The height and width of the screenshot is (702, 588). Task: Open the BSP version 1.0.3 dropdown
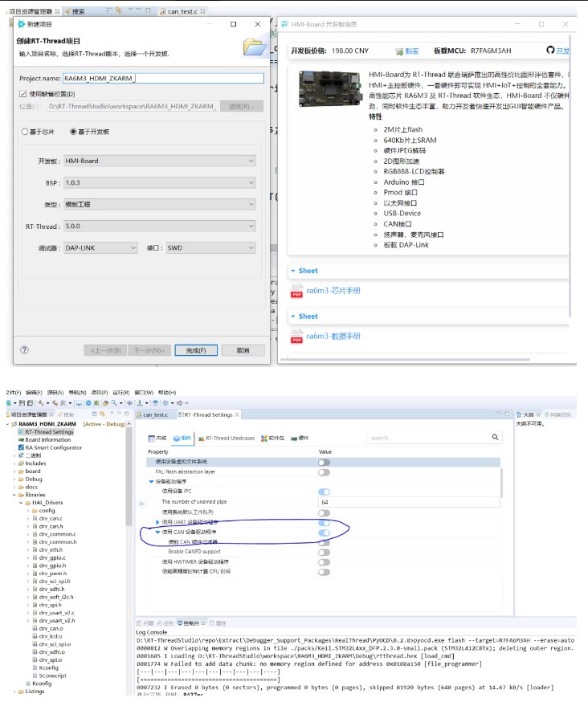159,182
